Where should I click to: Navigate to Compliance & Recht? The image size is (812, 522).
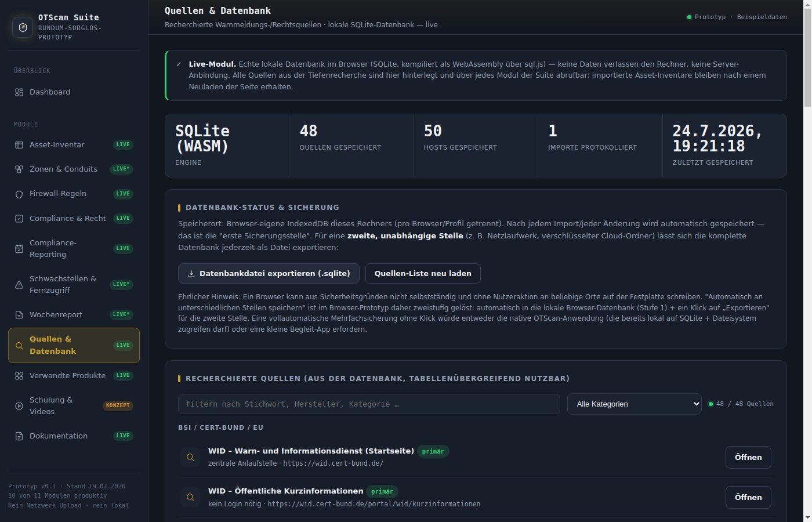tap(74, 219)
